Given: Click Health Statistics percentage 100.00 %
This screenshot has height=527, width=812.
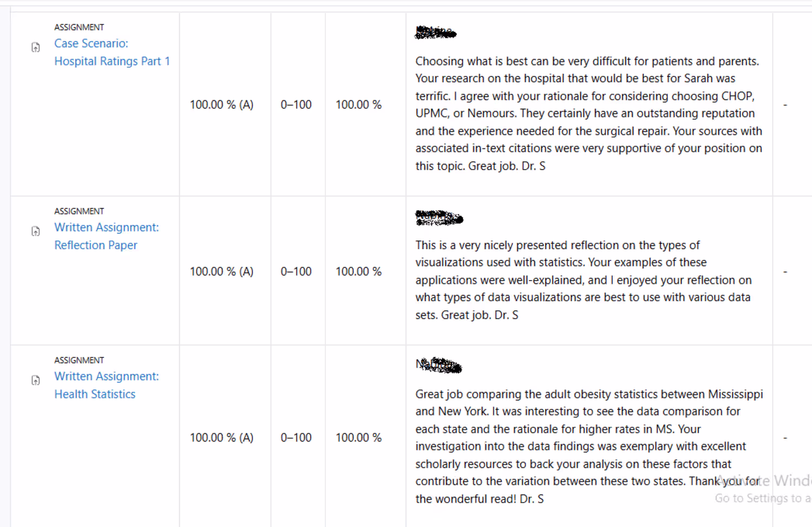Looking at the screenshot, I should (x=358, y=438).
